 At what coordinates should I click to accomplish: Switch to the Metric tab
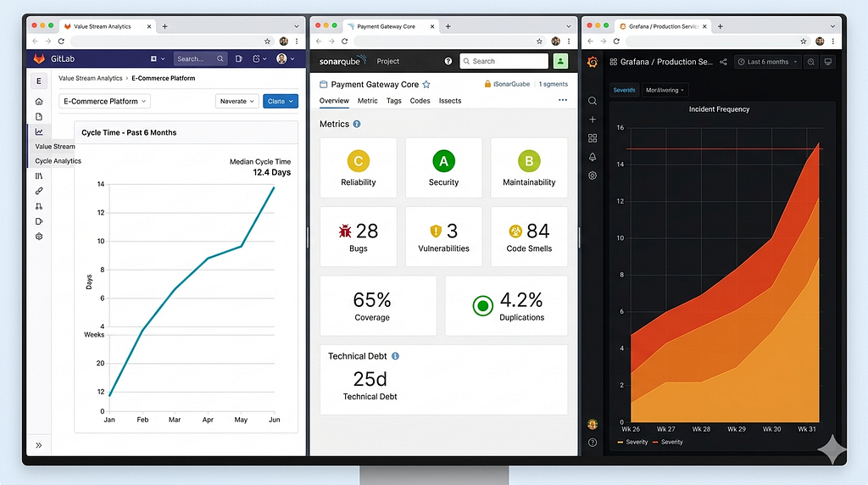(368, 101)
